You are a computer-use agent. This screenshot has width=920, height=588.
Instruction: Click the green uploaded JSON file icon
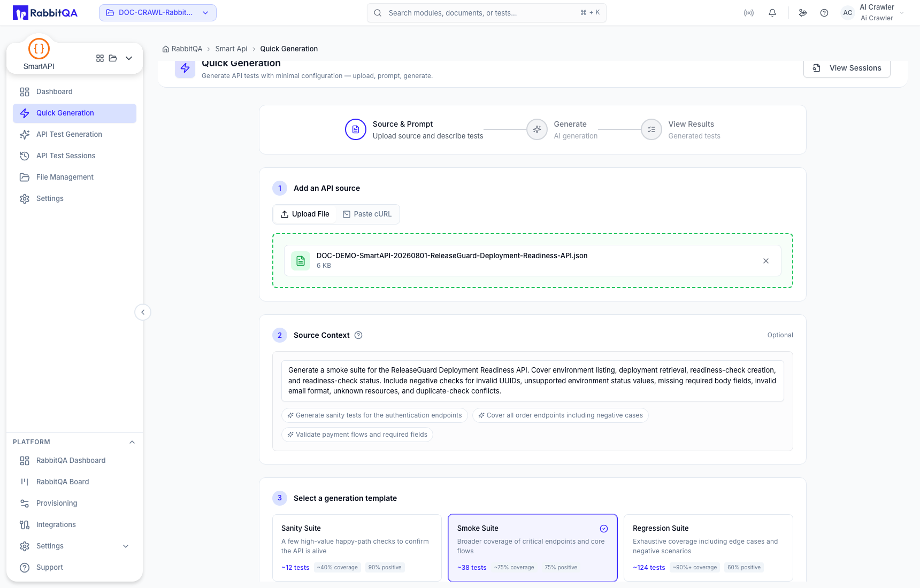tap(301, 261)
